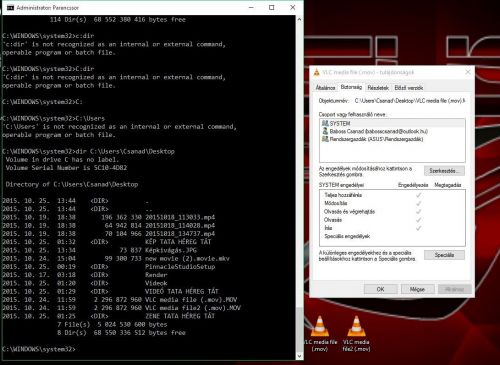Open the VLC media file2 (.mov) desktop icon
The width and height of the screenshot is (500, 365).
356,334
